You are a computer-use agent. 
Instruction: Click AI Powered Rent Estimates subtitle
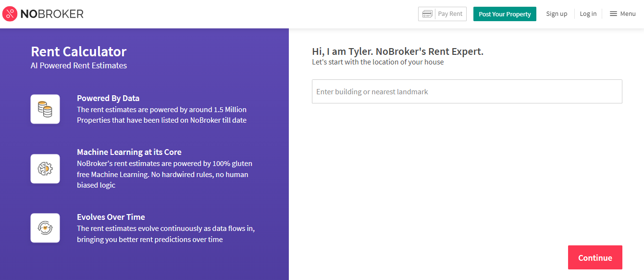coord(79,65)
